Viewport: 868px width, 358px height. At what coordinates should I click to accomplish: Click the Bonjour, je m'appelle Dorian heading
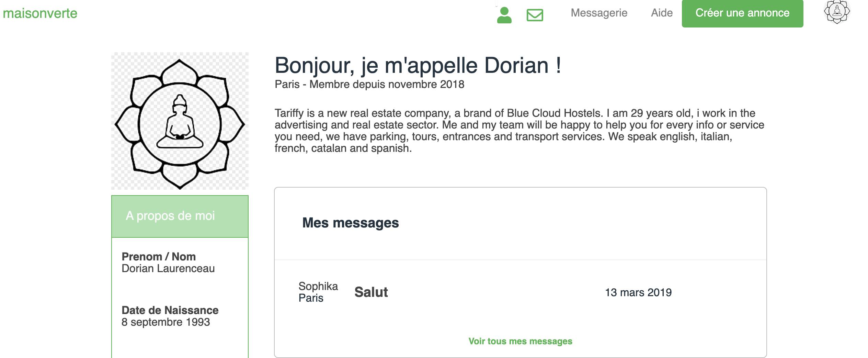tap(418, 65)
